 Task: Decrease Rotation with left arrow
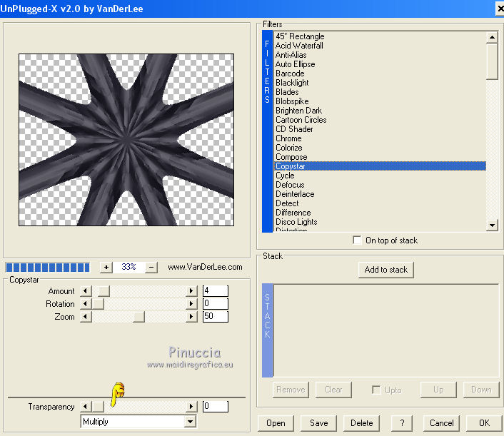coord(86,304)
